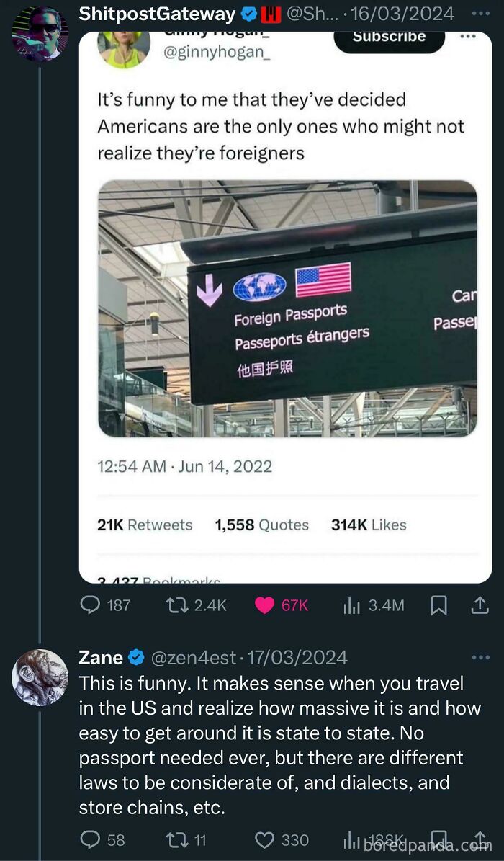Open Zane's profile avatar
The width and height of the screenshot is (504, 861).
[40, 677]
